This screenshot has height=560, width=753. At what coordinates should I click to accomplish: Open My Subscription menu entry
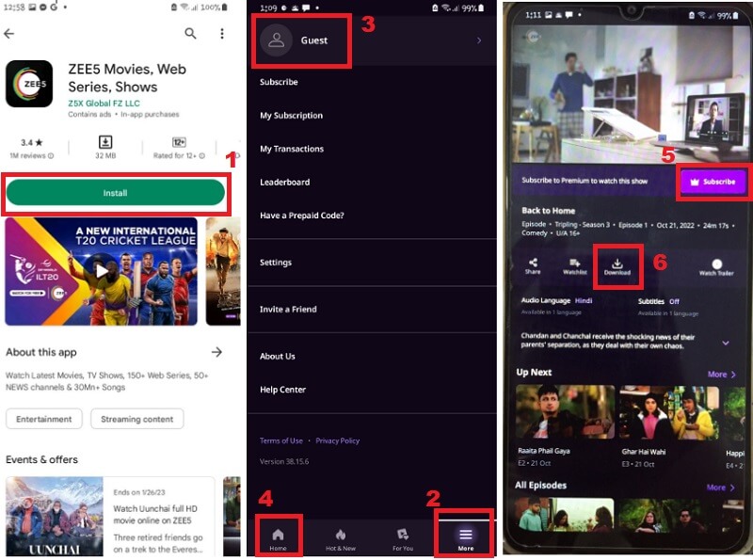[291, 115]
